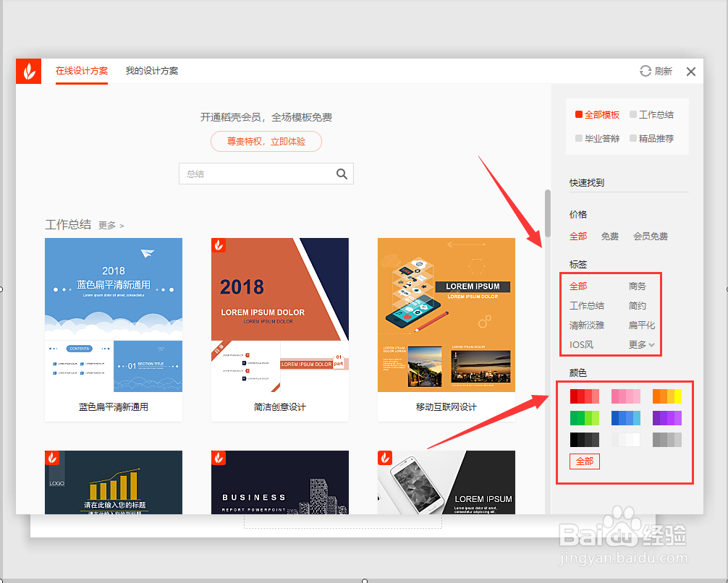Click the flame badge on 简洁创意设计 template
Viewport: 728px width, 583px height.
[219, 245]
